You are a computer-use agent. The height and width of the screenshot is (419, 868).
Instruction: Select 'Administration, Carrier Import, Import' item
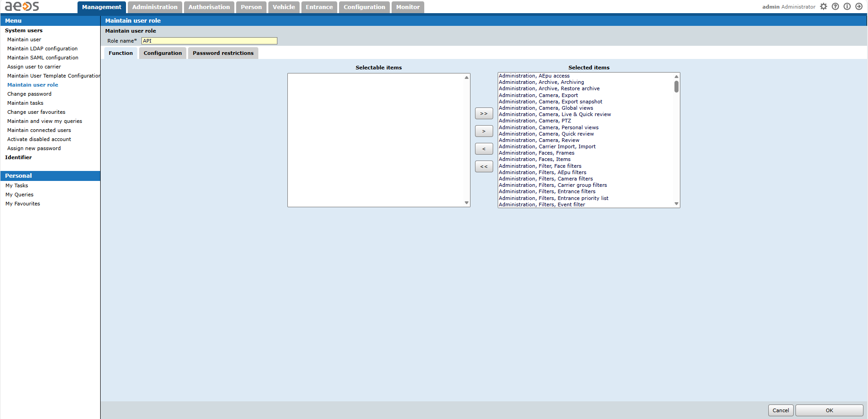tap(548, 146)
